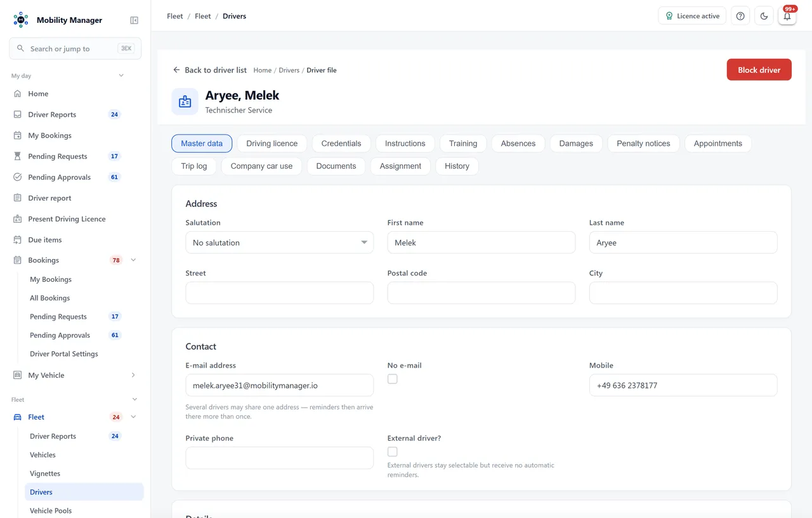Image resolution: width=812 pixels, height=518 pixels.
Task: Open help via question mark icon
Action: [x=740, y=16]
